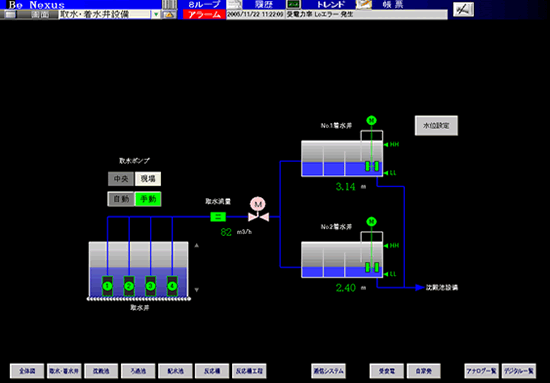The width and height of the screenshot is (550, 383).
Task: Open the 受変電 screen tab
Action: coord(387,371)
